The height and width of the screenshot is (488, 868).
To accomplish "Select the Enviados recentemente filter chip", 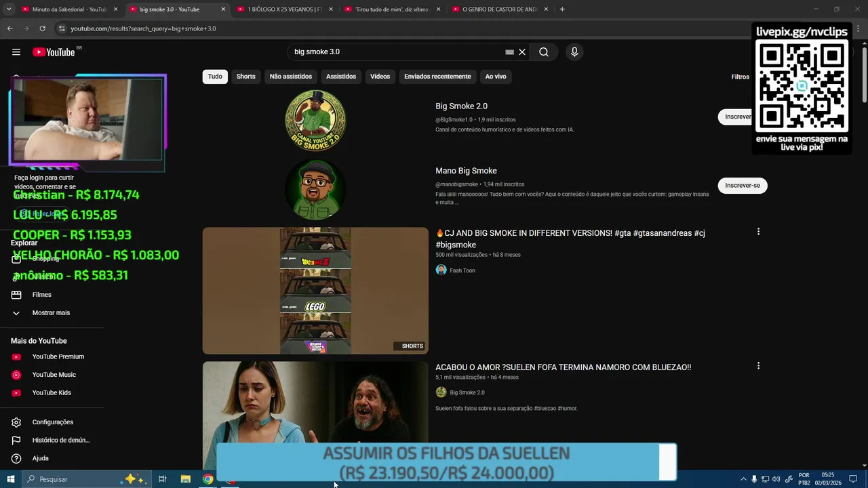I will (437, 77).
